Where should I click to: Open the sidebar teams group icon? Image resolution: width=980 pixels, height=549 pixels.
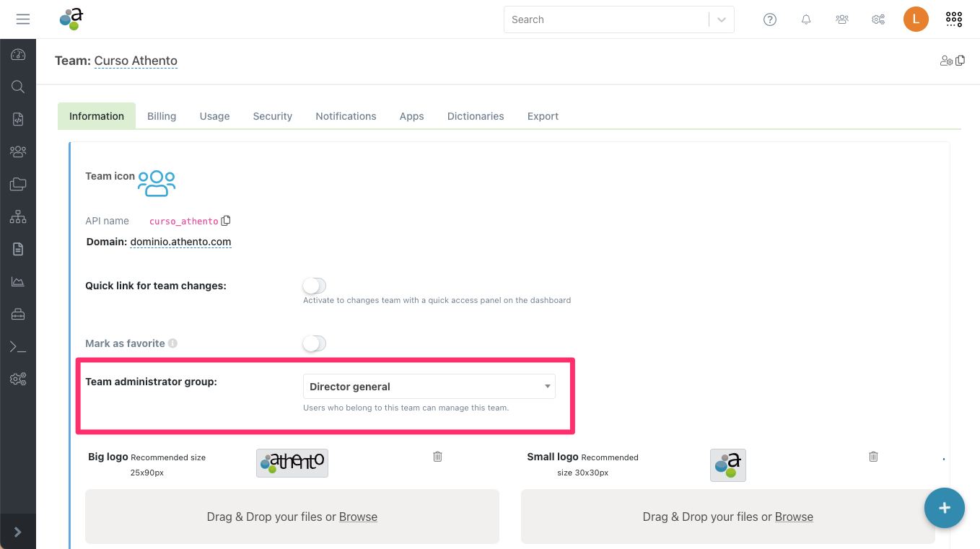pyautogui.click(x=18, y=151)
